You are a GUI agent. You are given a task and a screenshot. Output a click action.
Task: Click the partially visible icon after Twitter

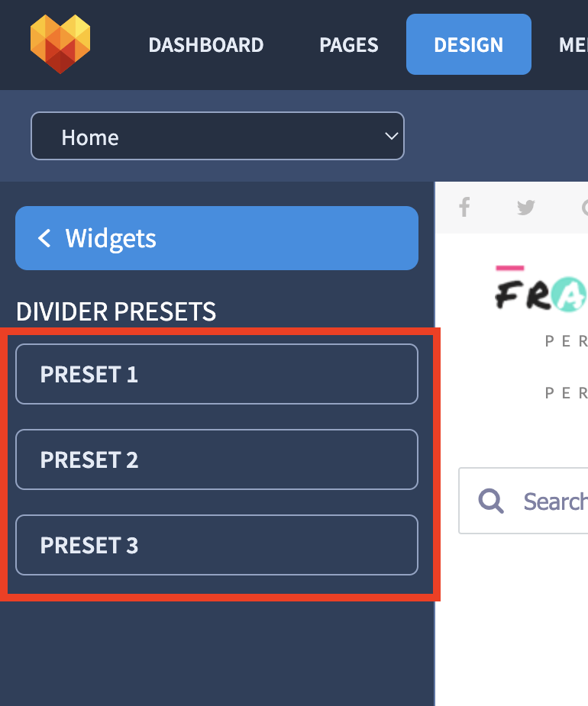tap(584, 207)
